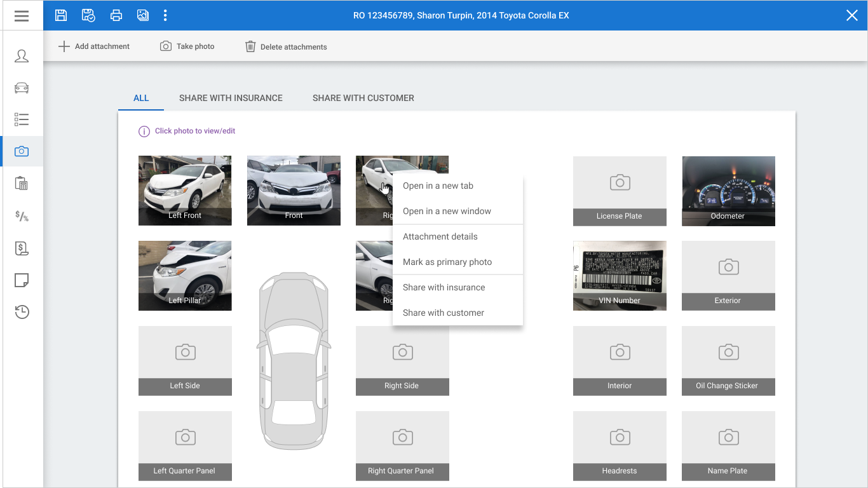Click Take photo

click(x=187, y=46)
